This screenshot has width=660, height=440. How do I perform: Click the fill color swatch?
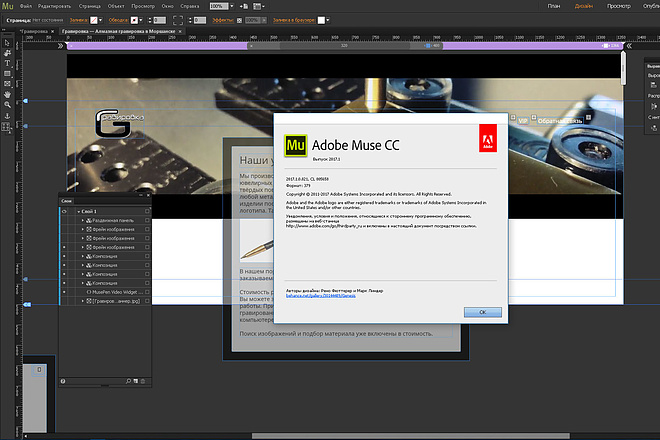pos(94,20)
